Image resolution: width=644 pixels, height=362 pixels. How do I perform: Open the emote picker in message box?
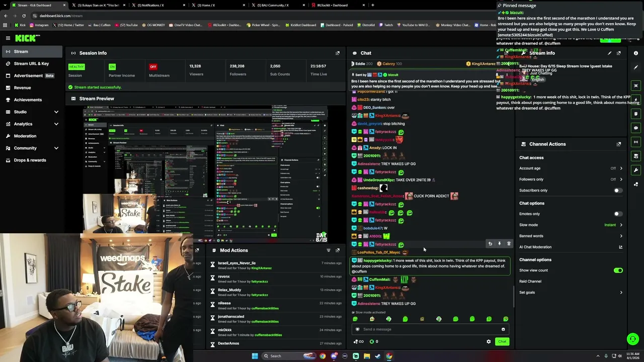click(503, 329)
